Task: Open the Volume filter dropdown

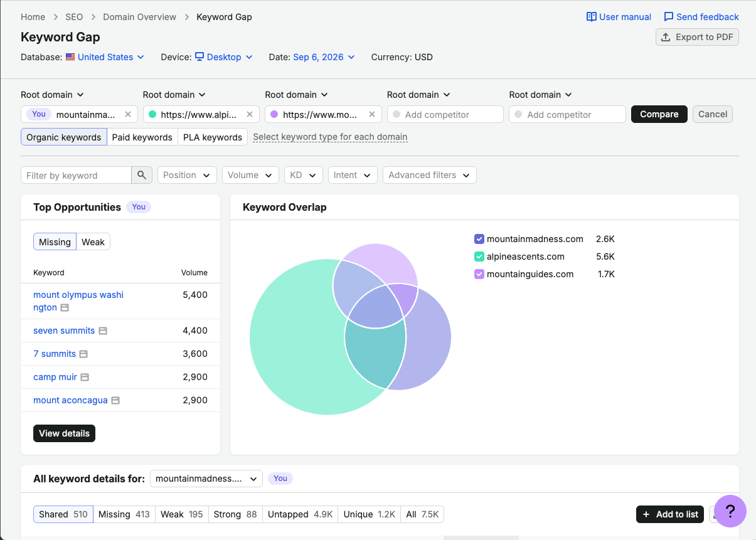Action: pos(250,175)
